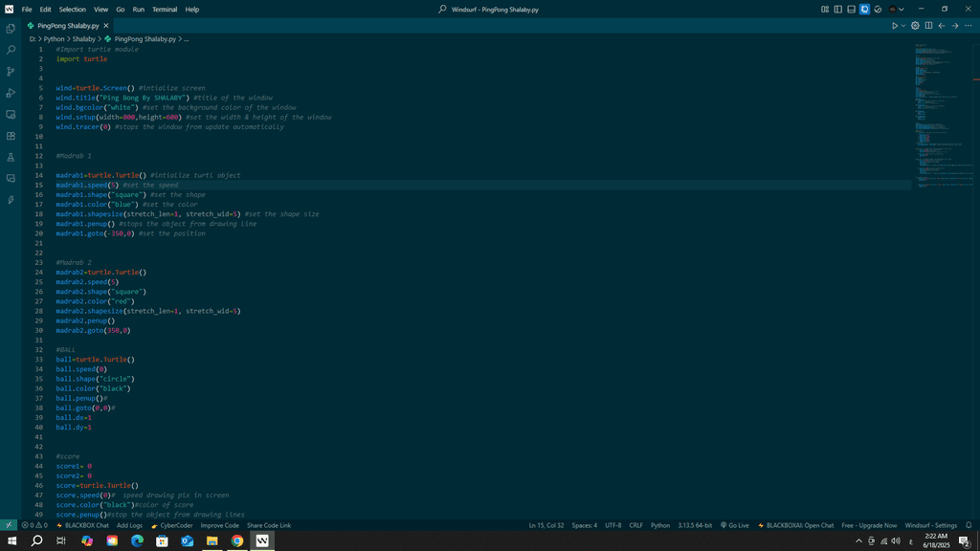Click the Shalaby folder breadcrumb
Viewport: 980px width, 551px height.
click(84, 38)
